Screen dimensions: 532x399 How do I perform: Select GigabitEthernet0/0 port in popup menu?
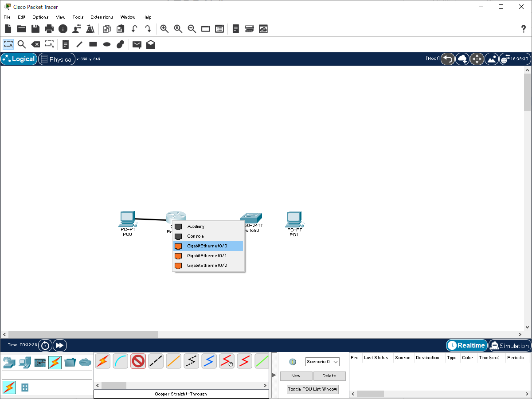tap(207, 246)
